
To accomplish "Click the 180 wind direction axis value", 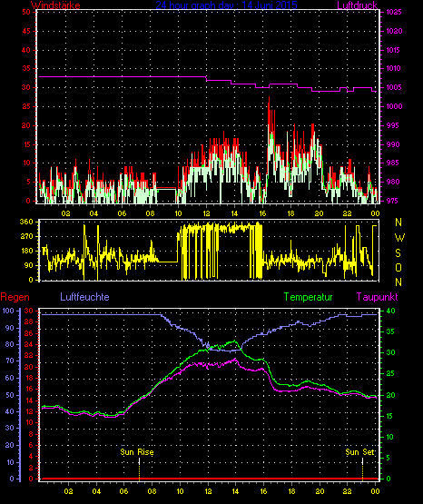I will (26, 251).
